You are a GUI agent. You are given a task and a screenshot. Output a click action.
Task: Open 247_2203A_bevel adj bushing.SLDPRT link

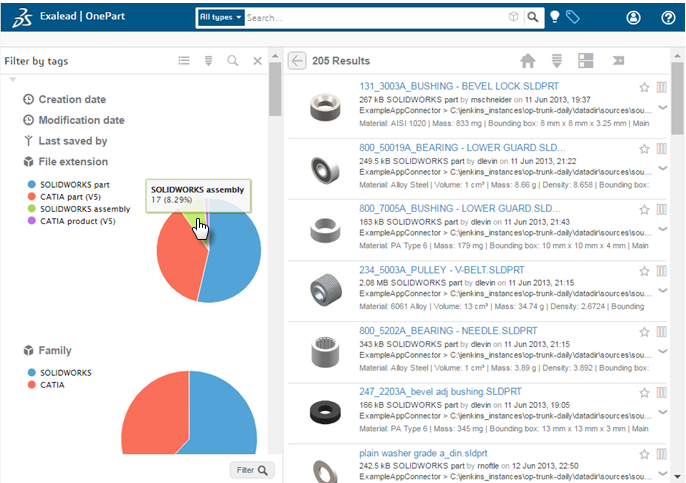pyautogui.click(x=440, y=391)
